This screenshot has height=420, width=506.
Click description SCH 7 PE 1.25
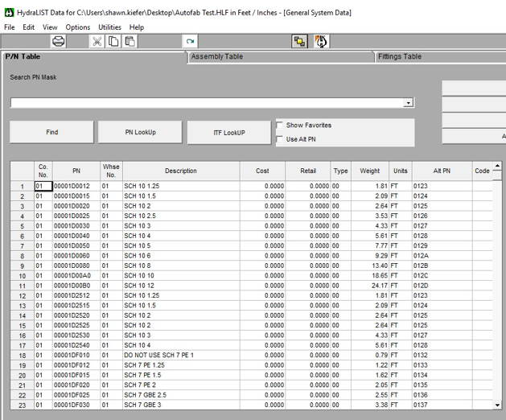point(181,365)
